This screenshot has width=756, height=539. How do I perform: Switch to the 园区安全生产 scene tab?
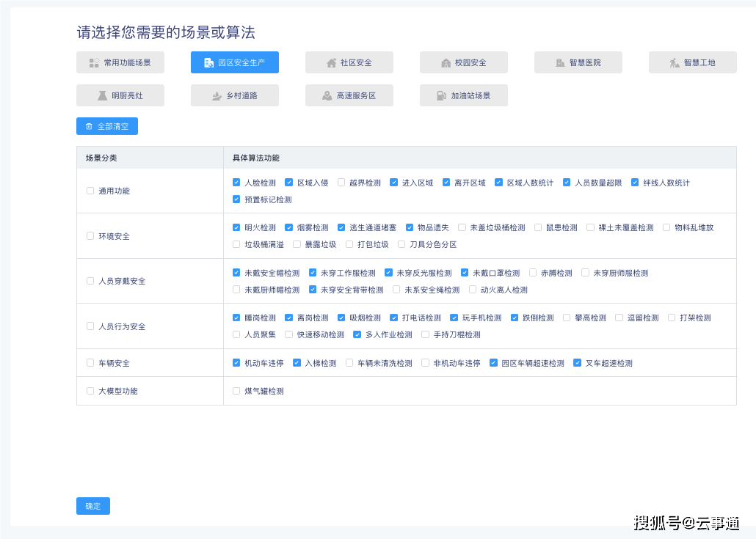(x=235, y=63)
